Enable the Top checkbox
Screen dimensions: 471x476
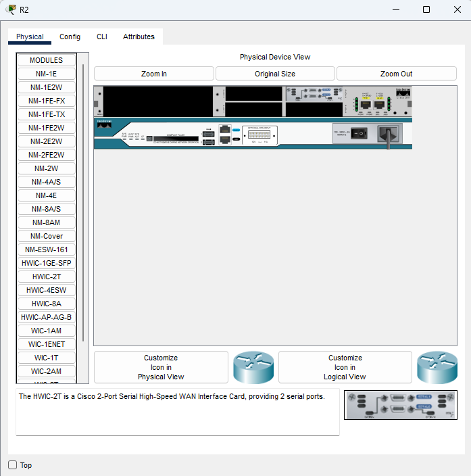(12, 465)
